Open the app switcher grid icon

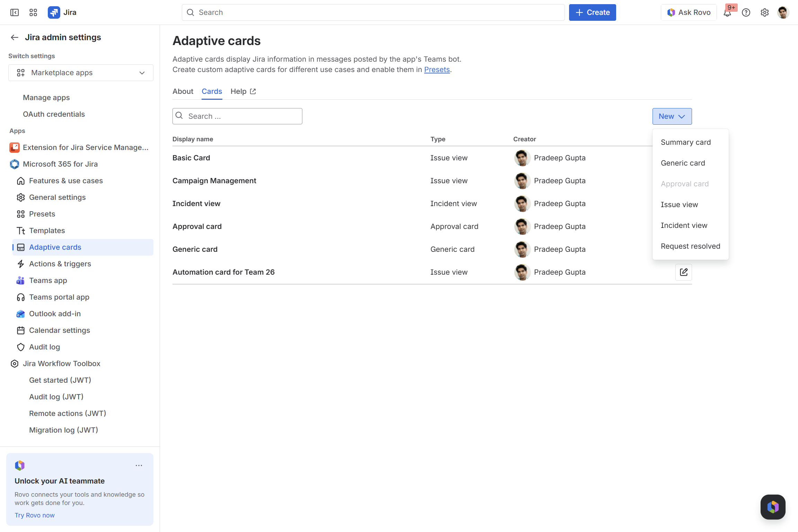(33, 12)
